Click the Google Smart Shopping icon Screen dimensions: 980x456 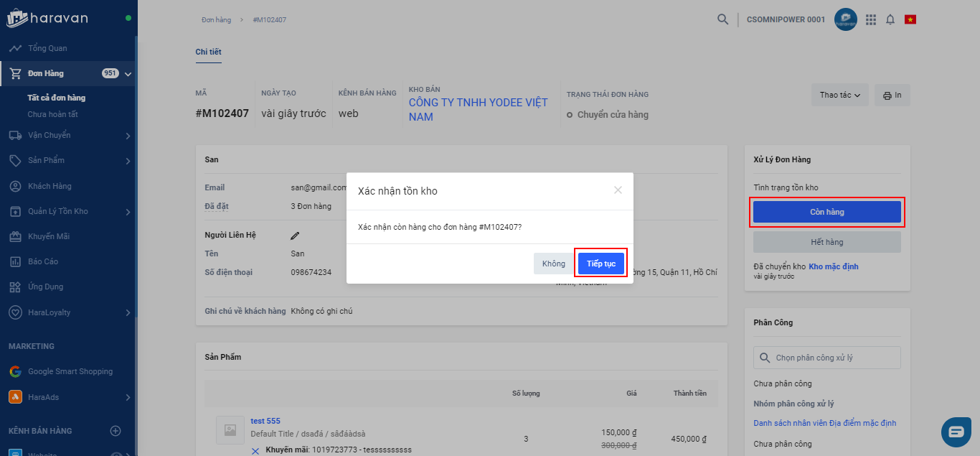click(15, 371)
